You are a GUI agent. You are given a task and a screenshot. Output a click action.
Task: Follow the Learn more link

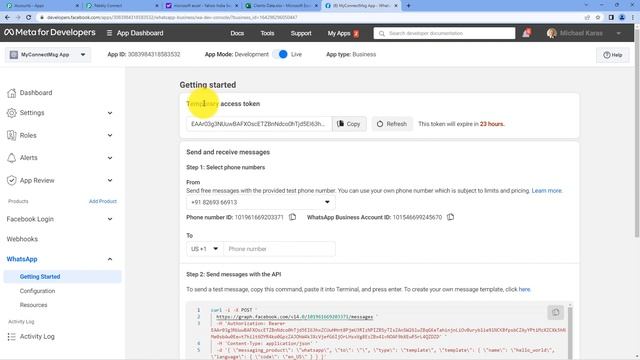[x=547, y=191]
